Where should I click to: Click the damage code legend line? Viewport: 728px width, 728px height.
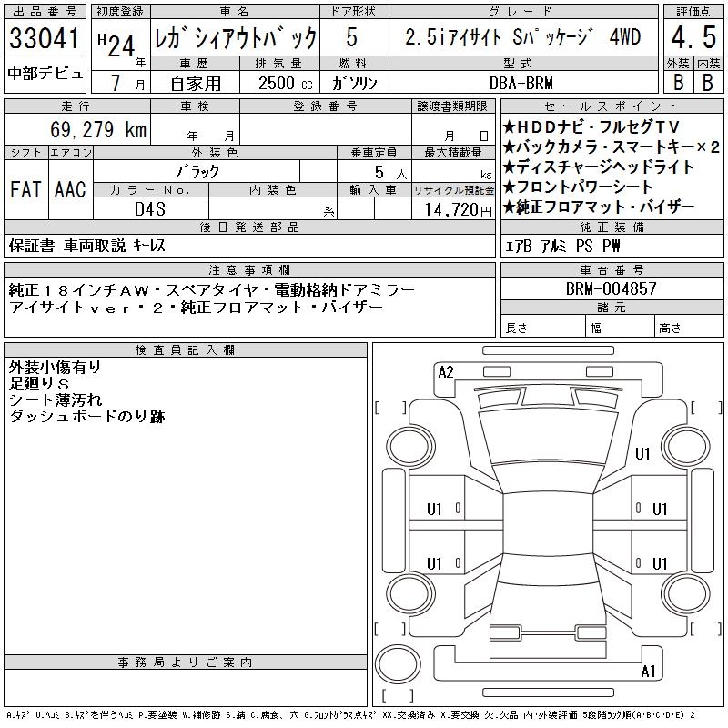point(350,715)
